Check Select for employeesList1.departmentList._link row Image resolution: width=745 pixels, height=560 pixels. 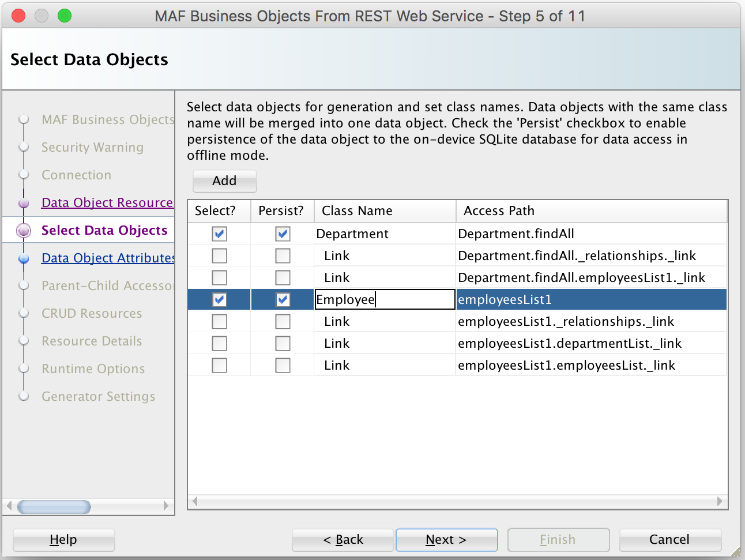(x=220, y=343)
